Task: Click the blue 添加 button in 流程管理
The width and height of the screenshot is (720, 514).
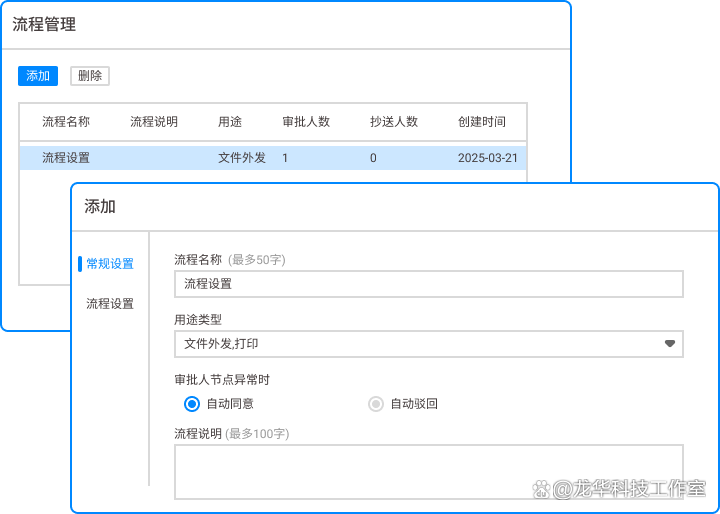Action: (x=38, y=76)
